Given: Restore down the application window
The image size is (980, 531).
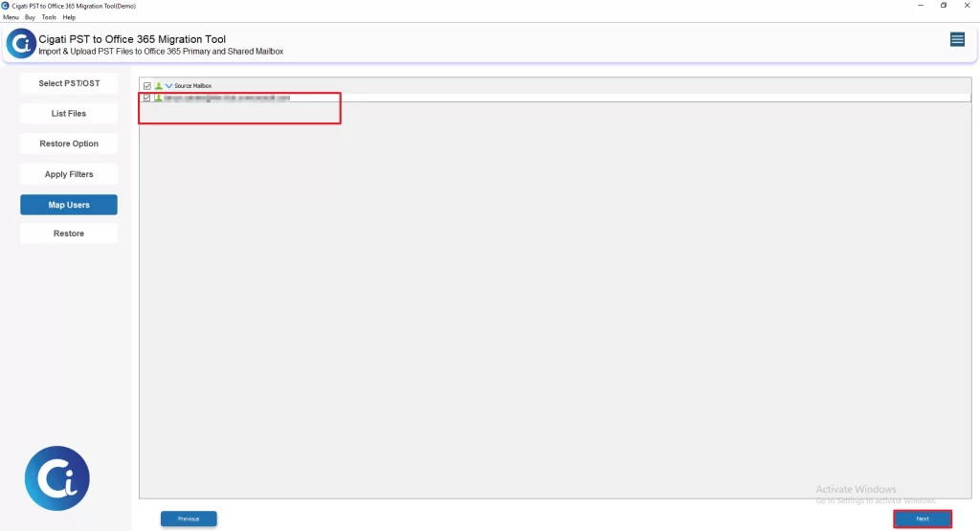Looking at the screenshot, I should click(944, 6).
